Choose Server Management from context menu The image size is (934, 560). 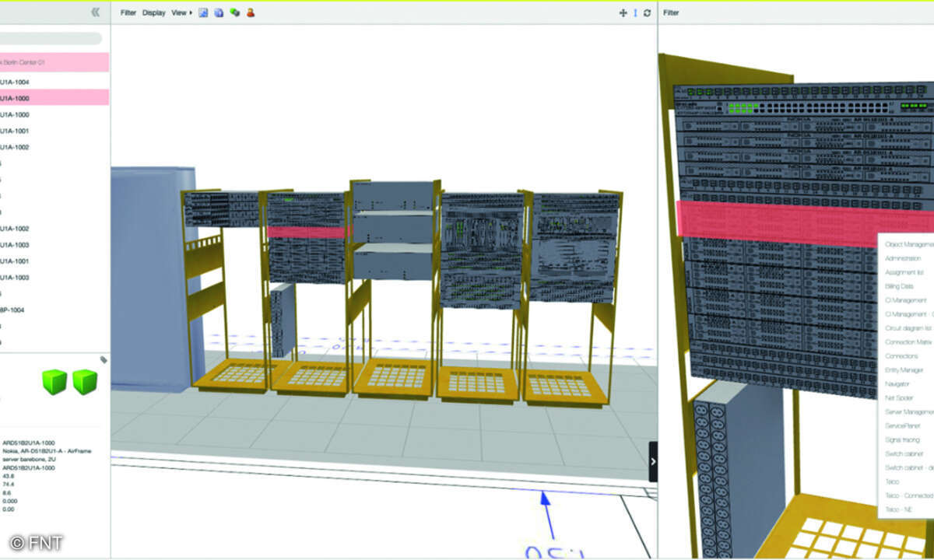tap(909, 412)
